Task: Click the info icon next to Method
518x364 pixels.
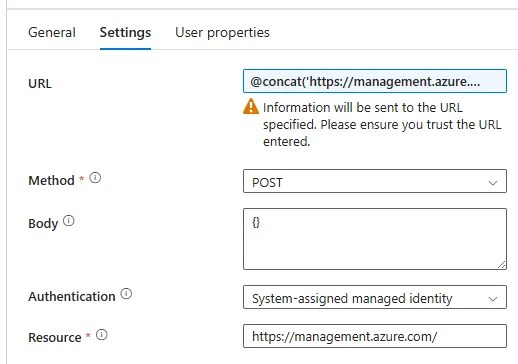Action: (x=95, y=178)
